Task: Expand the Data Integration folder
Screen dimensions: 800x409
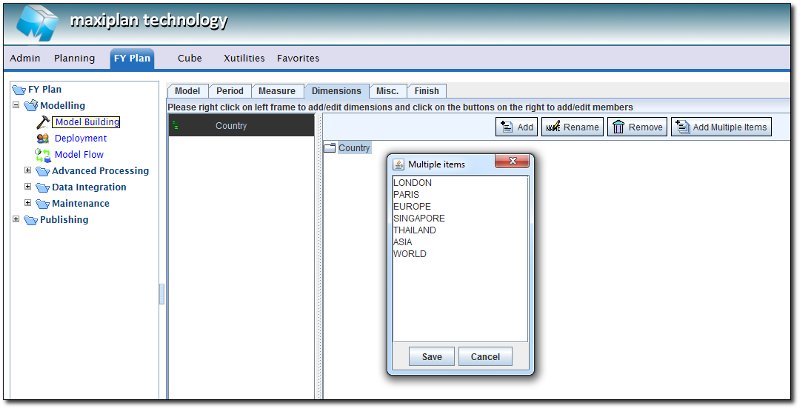Action: 28,187
